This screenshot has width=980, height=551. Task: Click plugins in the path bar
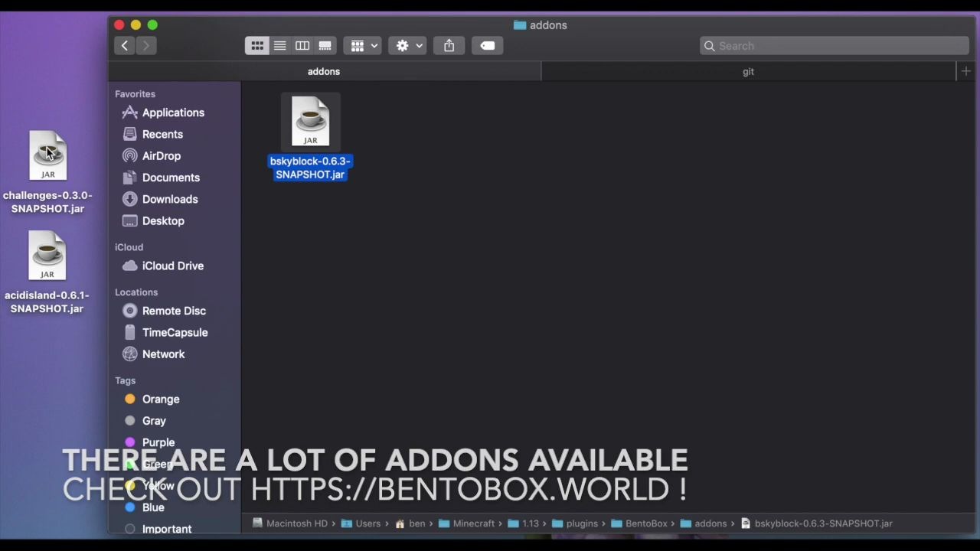[x=575, y=523]
